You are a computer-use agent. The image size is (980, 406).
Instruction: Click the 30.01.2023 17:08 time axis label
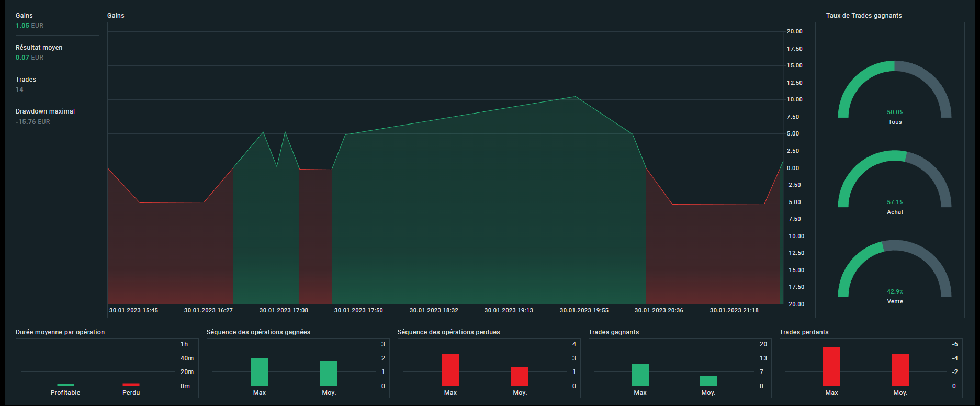[x=284, y=310]
